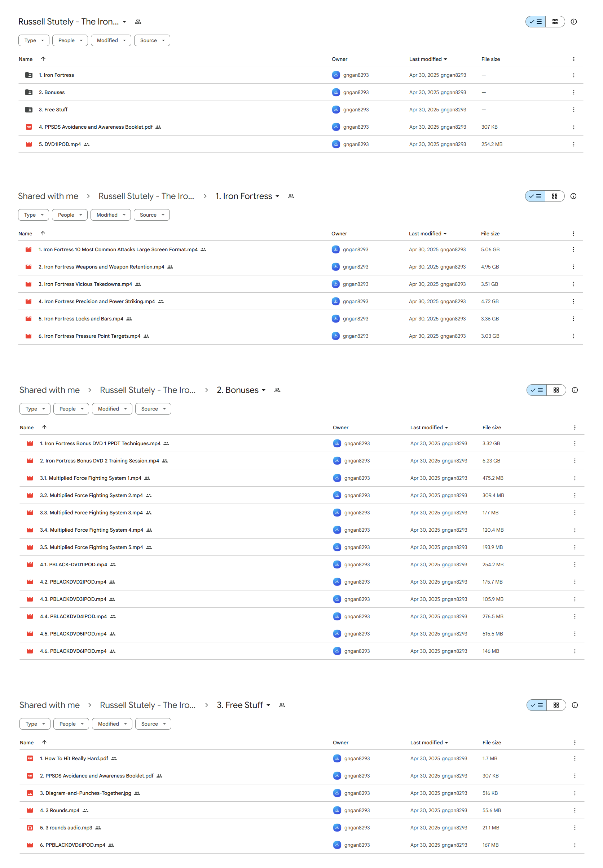Open 6. PPBLACKDVD6IPOD.mp4 file
The image size is (603, 868).
(x=72, y=845)
